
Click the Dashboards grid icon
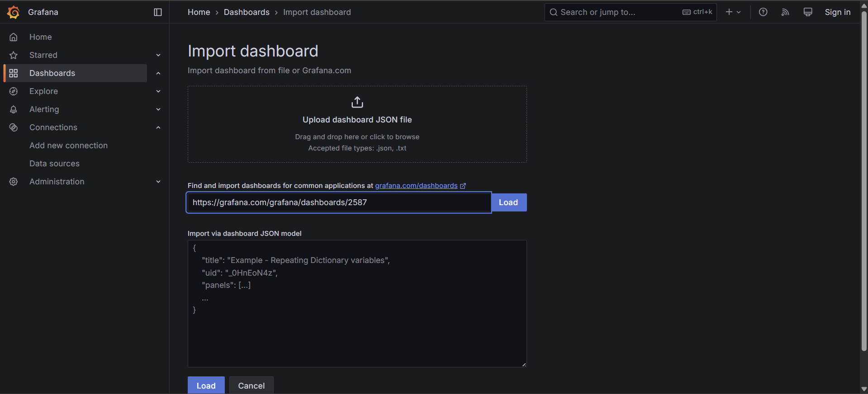pos(14,73)
